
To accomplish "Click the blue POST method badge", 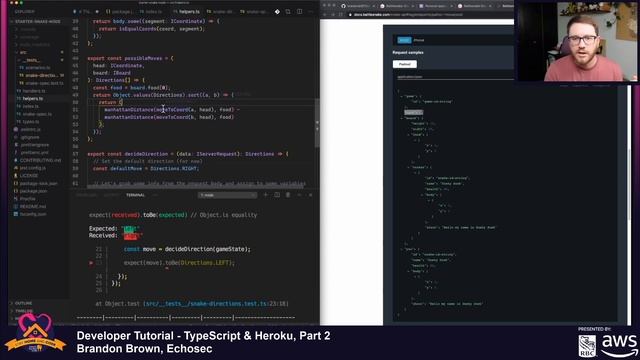I will (404, 40).
